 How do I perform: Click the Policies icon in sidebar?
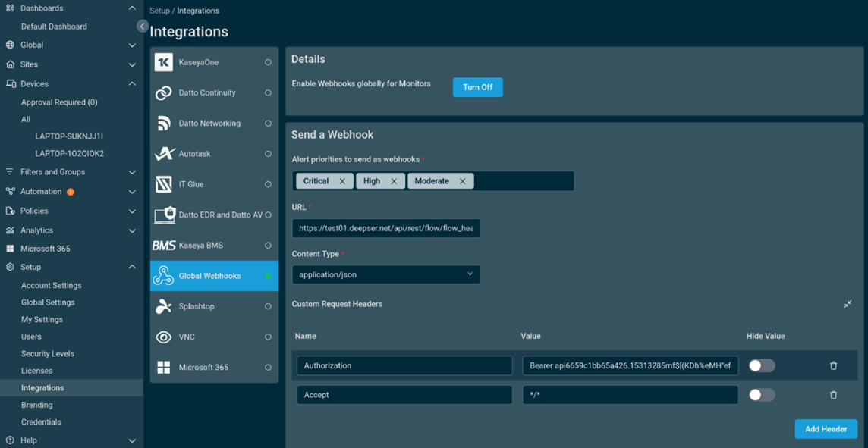tap(10, 211)
